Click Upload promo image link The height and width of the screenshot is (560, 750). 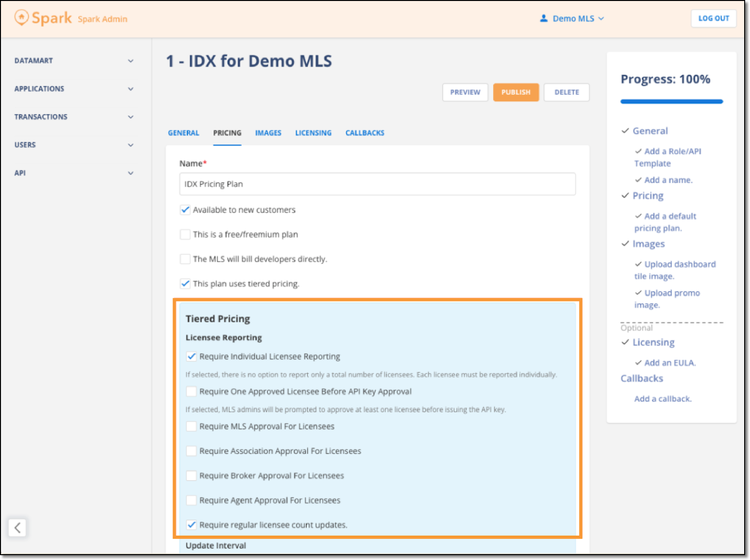(x=667, y=299)
